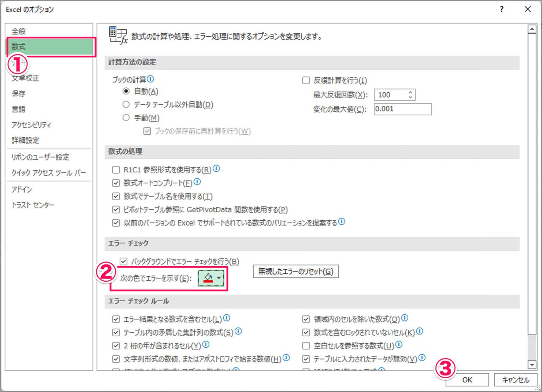
Task: Confirm settings with the OK button
Action: pyautogui.click(x=467, y=380)
